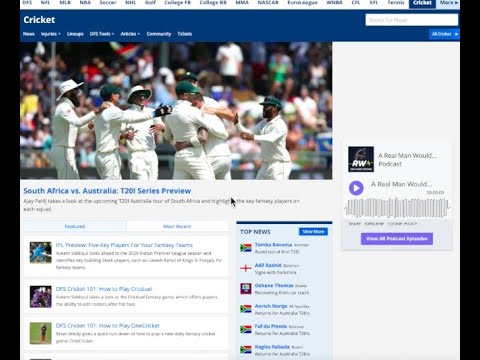Open the NFL sport tab
Image resolution: width=480 pixels, height=360 pixels.
click(x=45, y=3)
